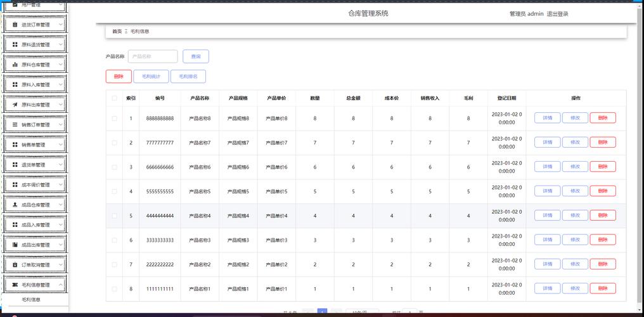Expand 原料仓库管理 via its chevron
The width and height of the screenshot is (644, 317).
[61, 65]
